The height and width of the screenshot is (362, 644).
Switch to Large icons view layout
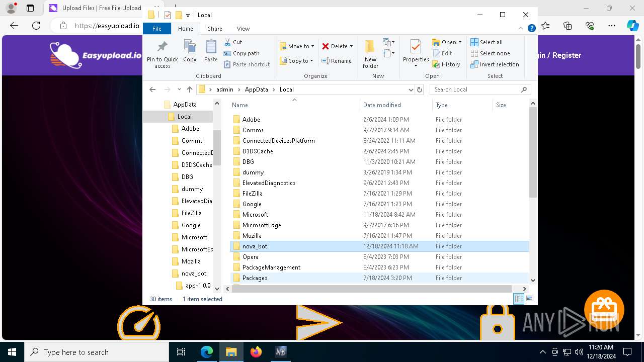click(x=529, y=299)
